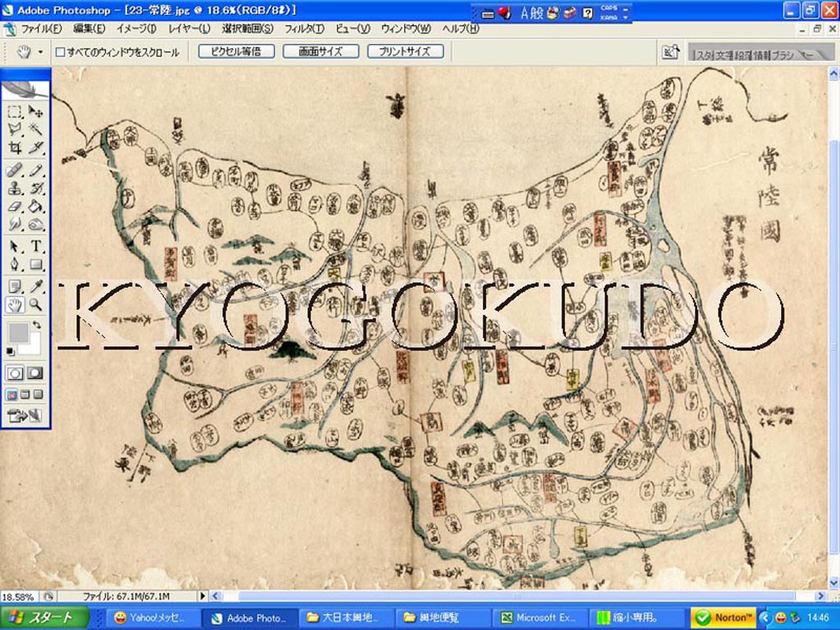Image resolution: width=840 pixels, height=630 pixels.
Task: Open the File Browser icon in options bar
Action: tap(670, 52)
